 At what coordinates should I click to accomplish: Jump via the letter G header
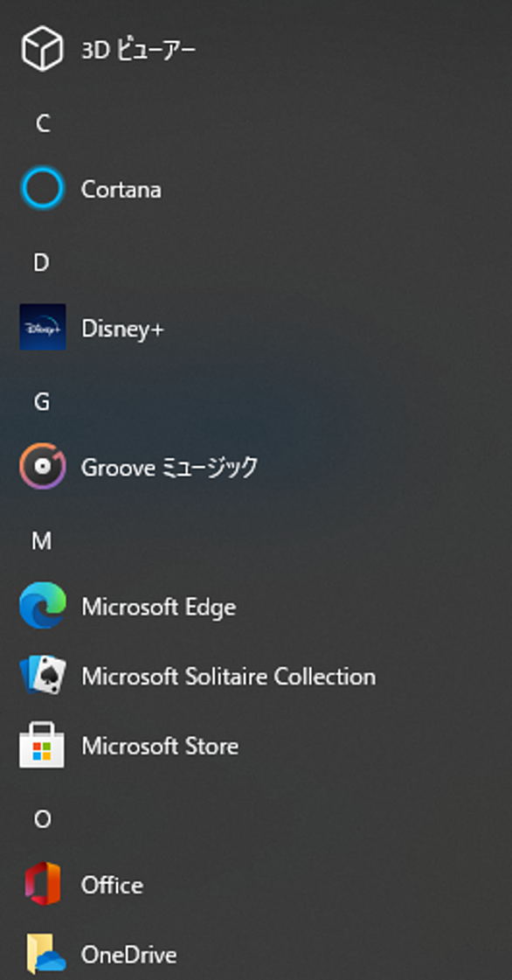[x=42, y=402]
